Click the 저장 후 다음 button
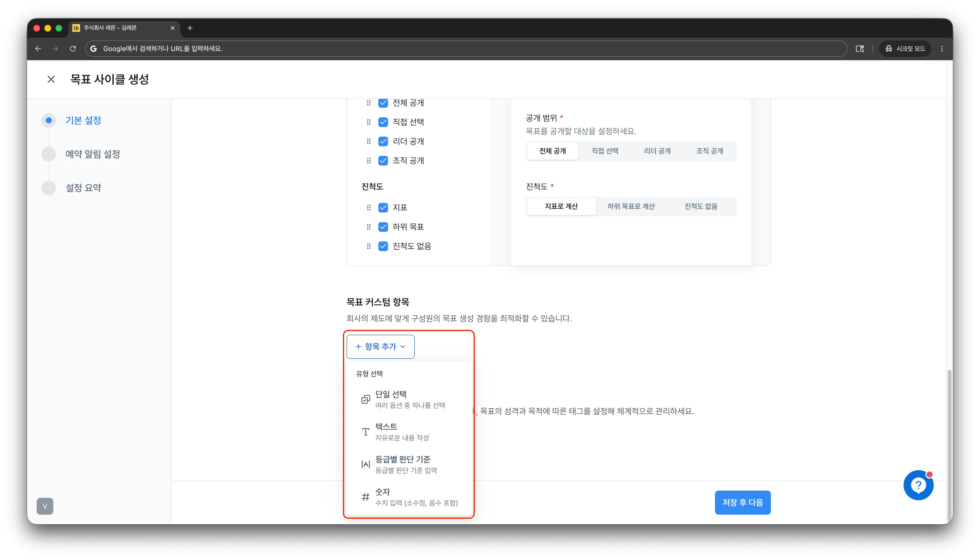This screenshot has width=980, height=560. click(742, 502)
